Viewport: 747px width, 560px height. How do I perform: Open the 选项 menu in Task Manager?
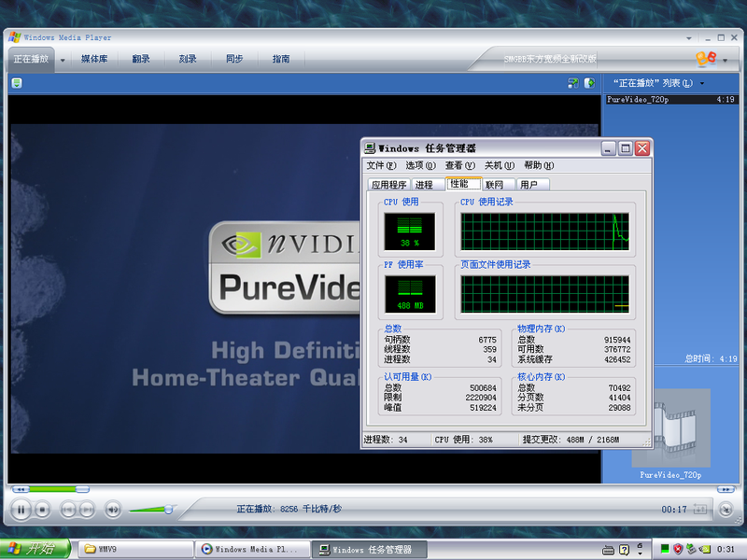pyautogui.click(x=421, y=165)
